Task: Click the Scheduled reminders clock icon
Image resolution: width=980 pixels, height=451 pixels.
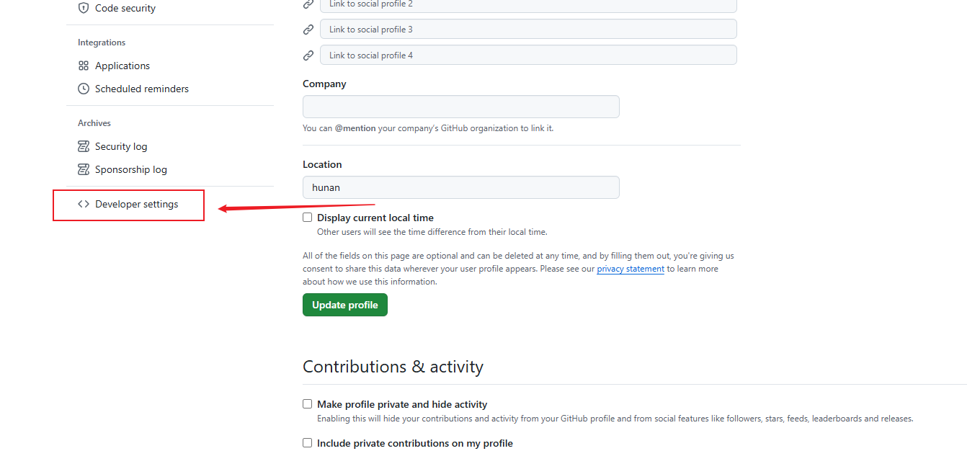Action: [x=84, y=89]
